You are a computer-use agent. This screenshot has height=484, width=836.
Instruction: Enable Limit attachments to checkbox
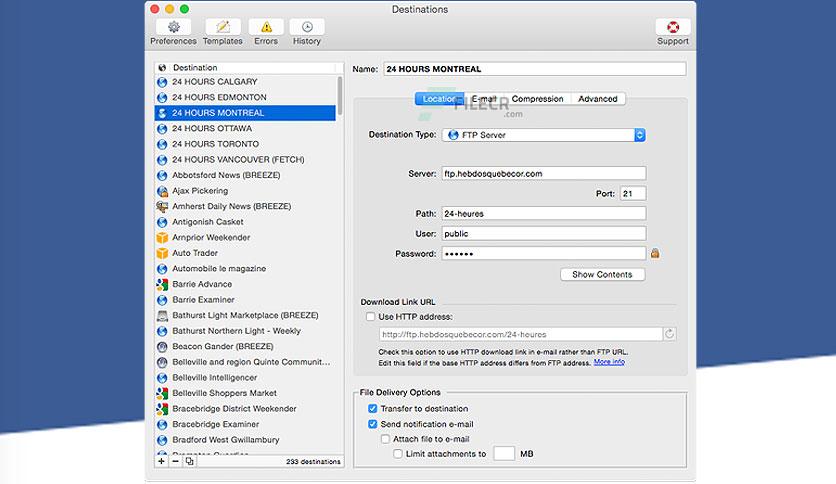pos(398,454)
